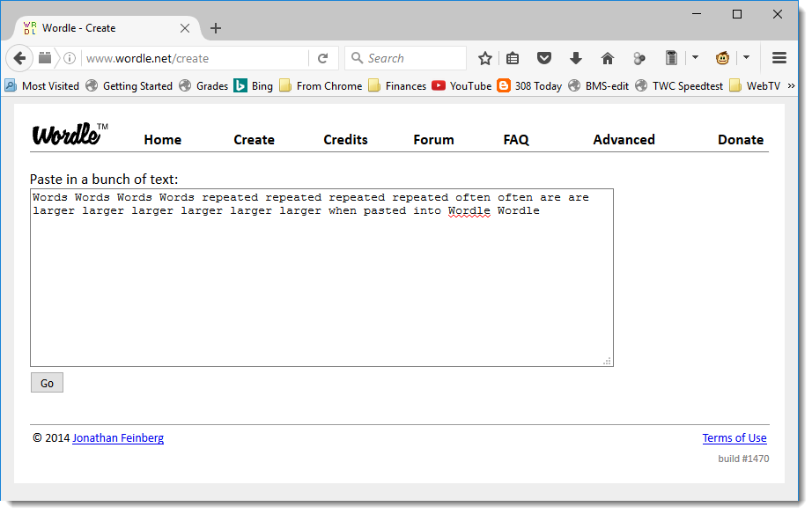Show more bookmarks with the chevron
The image size is (812, 514).
(x=791, y=86)
